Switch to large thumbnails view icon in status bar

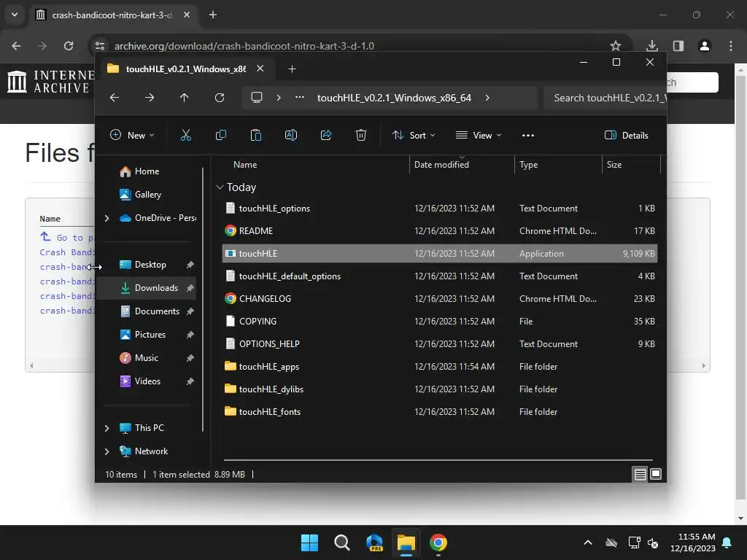click(x=656, y=474)
